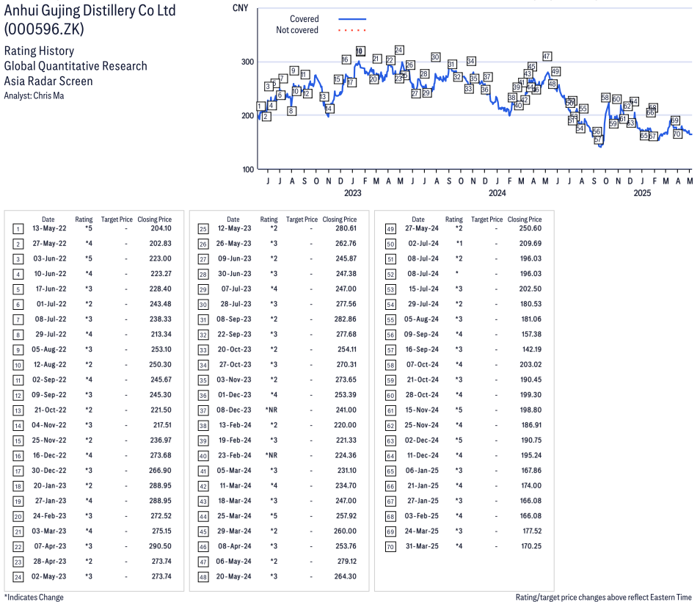Click the 300 y-axis label
The height and width of the screenshot is (602, 700).
click(247, 62)
